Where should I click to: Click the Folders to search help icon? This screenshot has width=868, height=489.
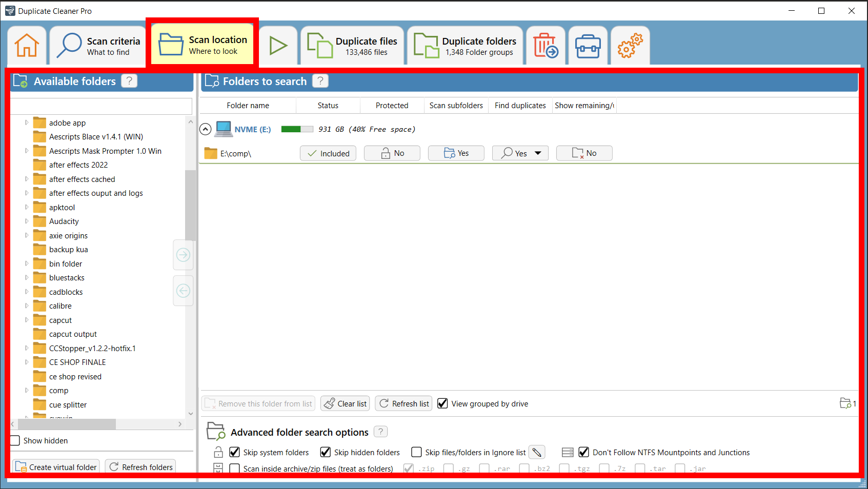(320, 80)
